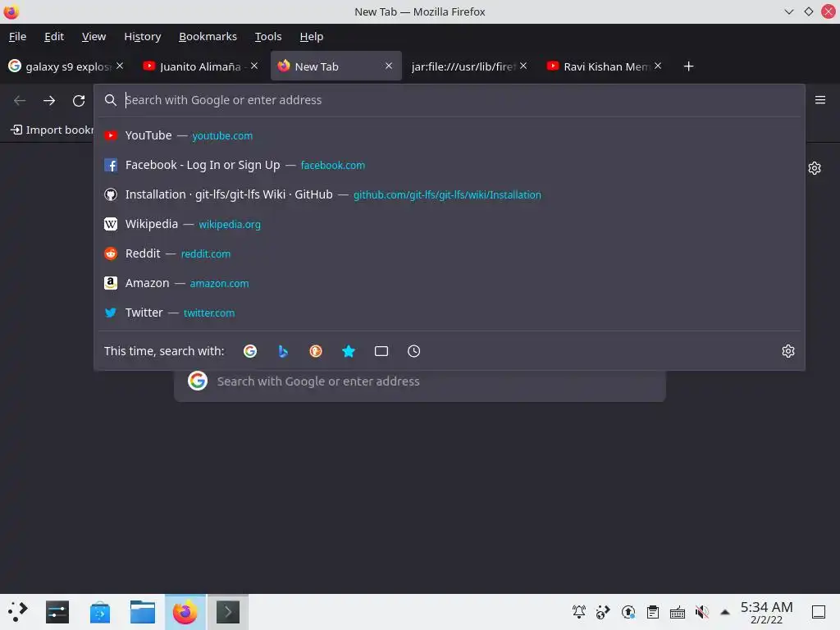This screenshot has height=630, width=840.
Task: Open search settings gear in dropdown
Action: [x=788, y=351]
